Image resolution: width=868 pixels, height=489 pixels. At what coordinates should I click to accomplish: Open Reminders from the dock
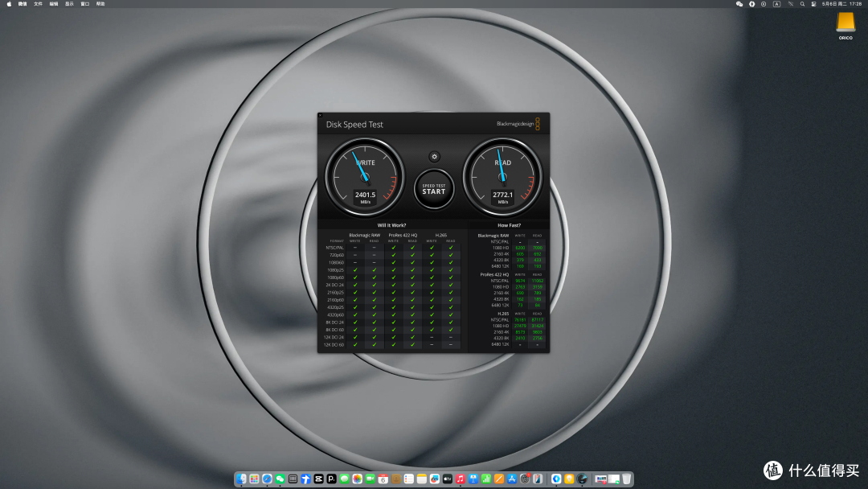pyautogui.click(x=408, y=479)
